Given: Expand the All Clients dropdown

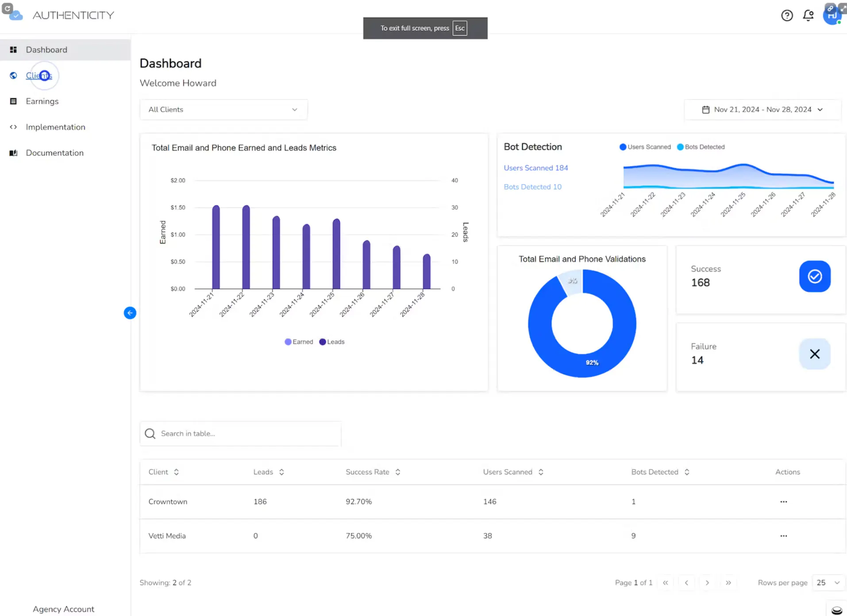Looking at the screenshot, I should [223, 109].
